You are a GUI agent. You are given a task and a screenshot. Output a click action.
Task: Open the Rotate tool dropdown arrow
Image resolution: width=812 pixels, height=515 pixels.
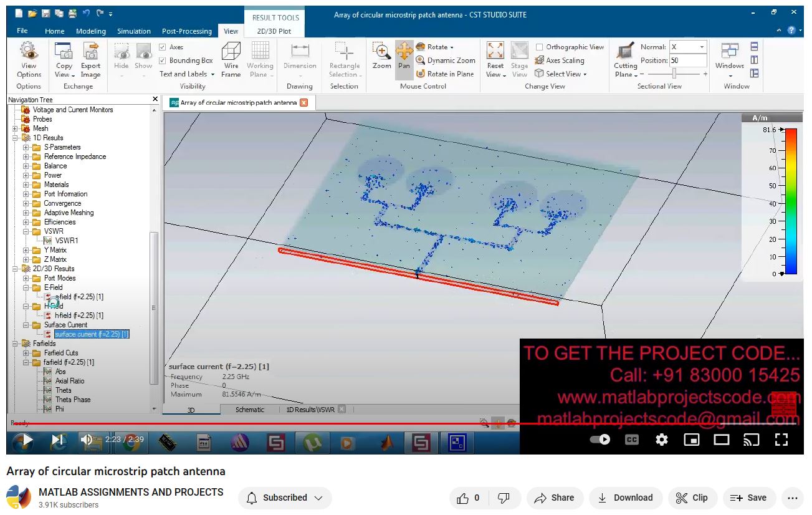[x=452, y=47]
